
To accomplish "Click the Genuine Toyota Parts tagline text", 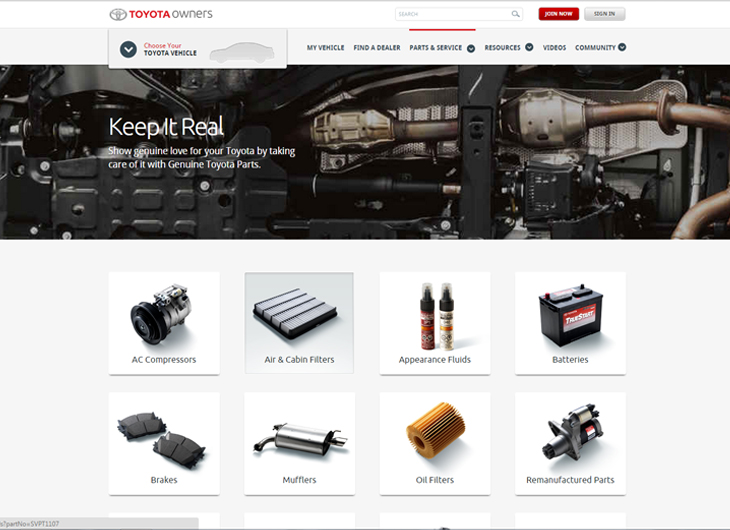I will tap(202, 157).
